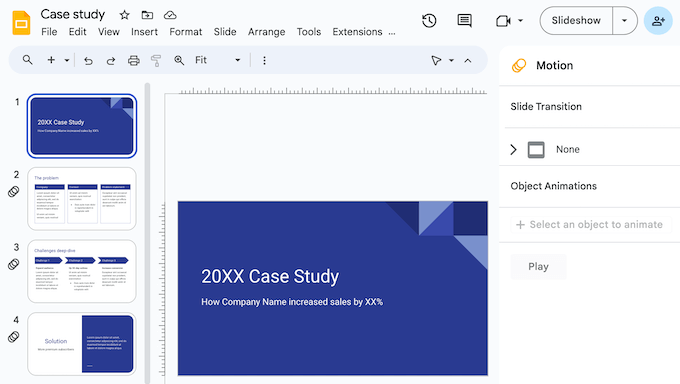The width and height of the screenshot is (680, 384).
Task: Open the Fit zoom level dropdown
Action: click(x=218, y=60)
